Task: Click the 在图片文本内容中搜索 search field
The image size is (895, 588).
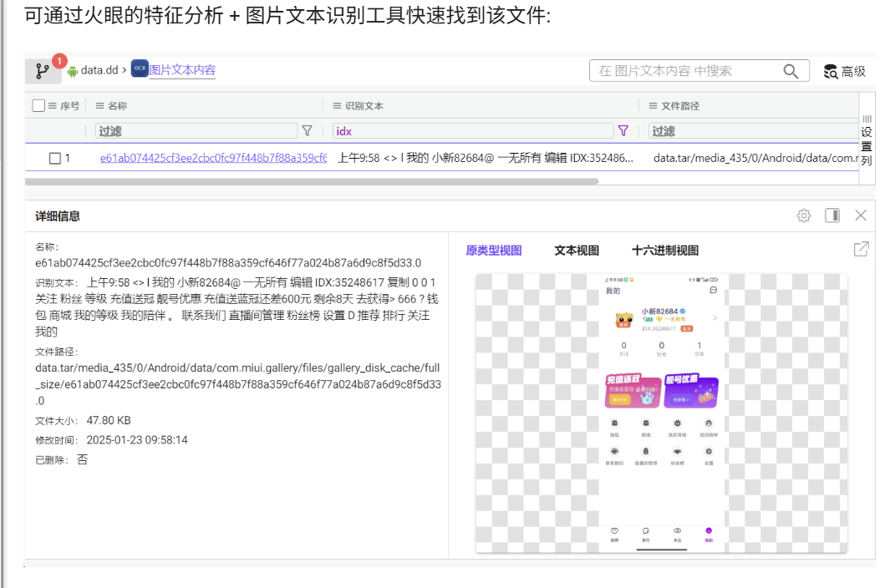Action: point(685,72)
